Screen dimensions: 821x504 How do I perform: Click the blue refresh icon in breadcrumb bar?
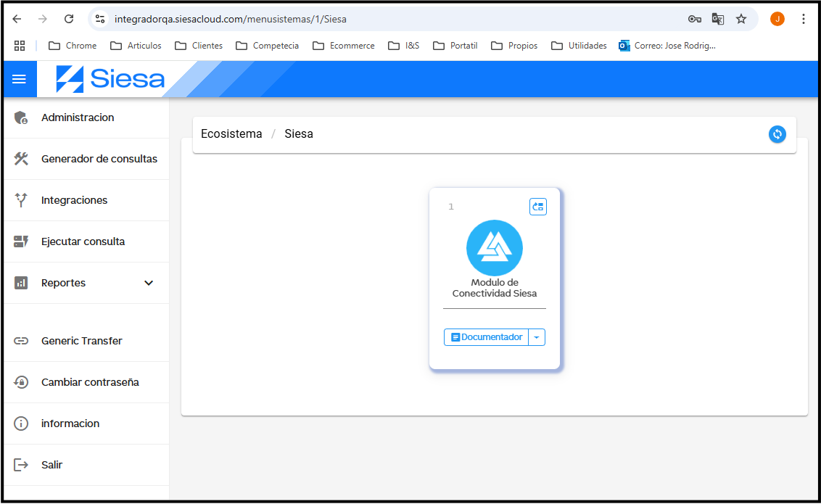[777, 134]
